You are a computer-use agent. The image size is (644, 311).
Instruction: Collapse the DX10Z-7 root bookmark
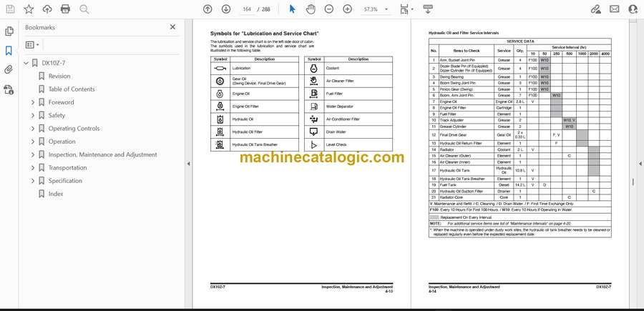coord(26,63)
